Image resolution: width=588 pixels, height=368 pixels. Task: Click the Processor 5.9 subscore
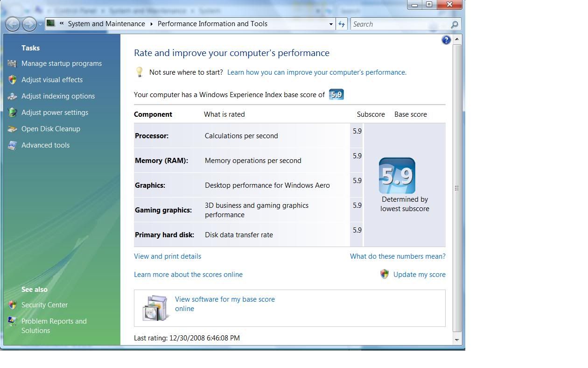(357, 131)
